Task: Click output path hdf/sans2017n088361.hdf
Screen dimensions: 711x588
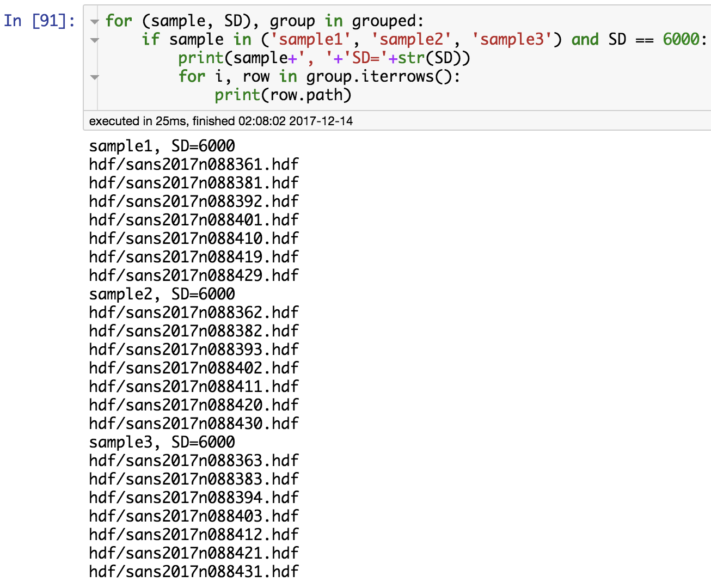Action: 193,164
